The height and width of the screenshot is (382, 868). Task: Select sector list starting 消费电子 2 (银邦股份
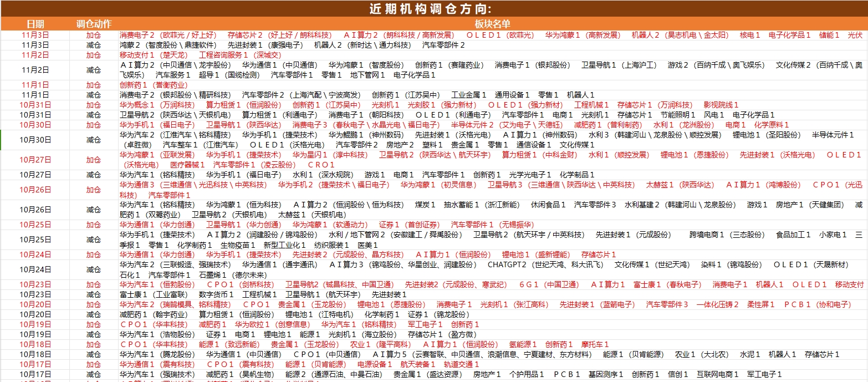click(x=357, y=95)
